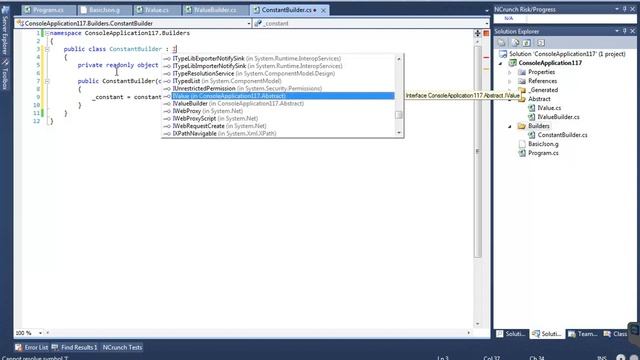Click the editor vertical scrollbar thumb
Screen dimensions: 640x360
point(478,151)
